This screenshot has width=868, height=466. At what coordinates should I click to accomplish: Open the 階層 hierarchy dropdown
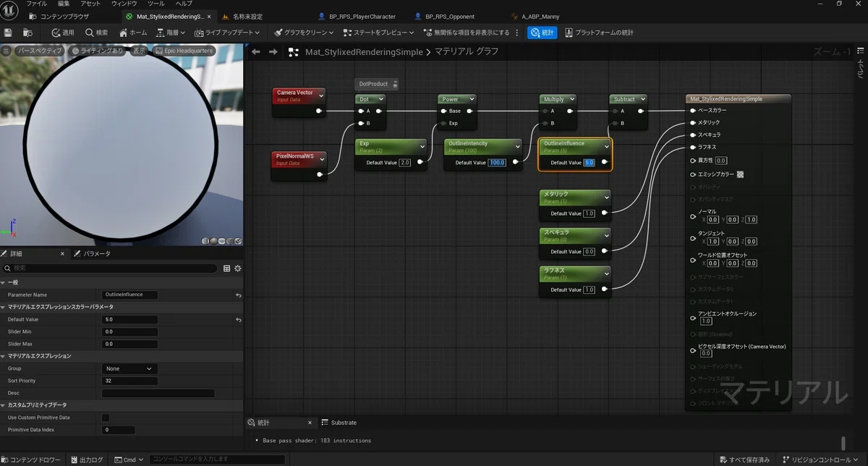coord(170,33)
